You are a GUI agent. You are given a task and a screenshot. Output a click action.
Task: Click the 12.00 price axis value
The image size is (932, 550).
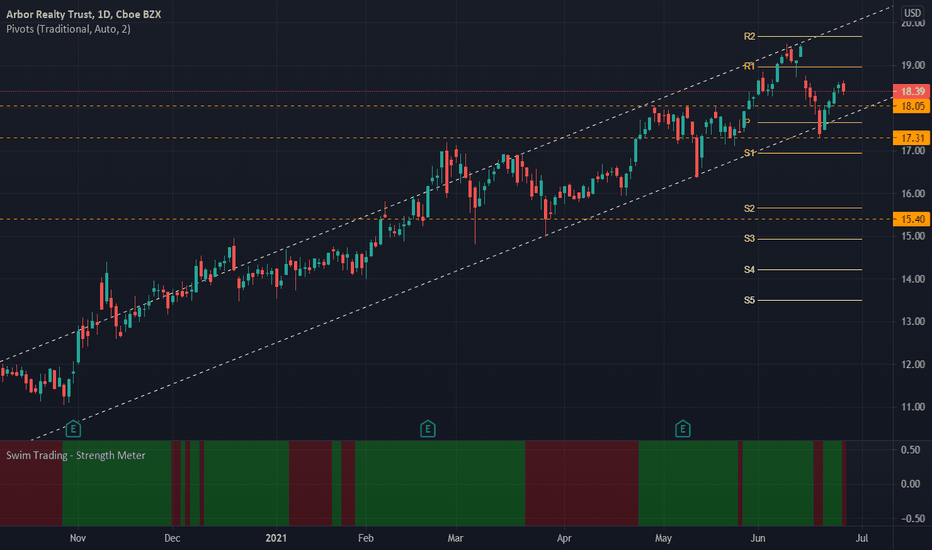pyautogui.click(x=913, y=364)
